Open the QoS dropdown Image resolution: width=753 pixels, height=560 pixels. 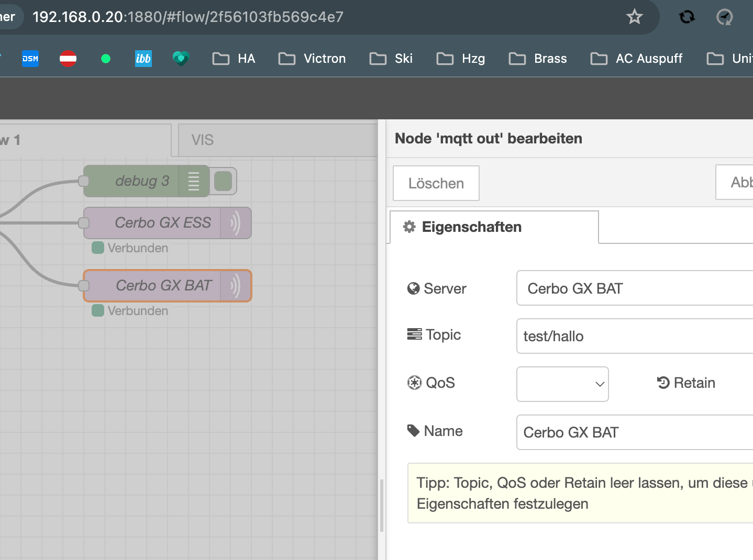pyautogui.click(x=562, y=384)
